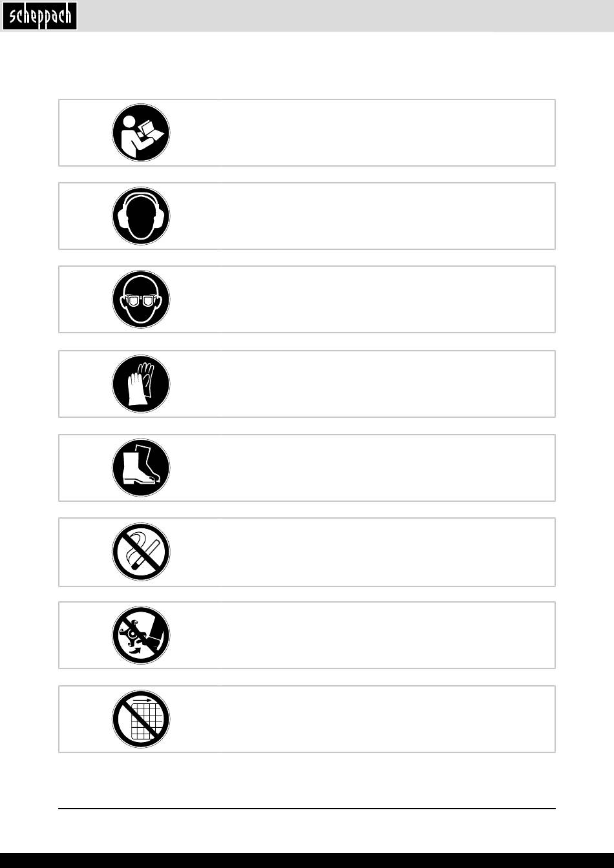Select the ear protection headphones icon

(141, 216)
